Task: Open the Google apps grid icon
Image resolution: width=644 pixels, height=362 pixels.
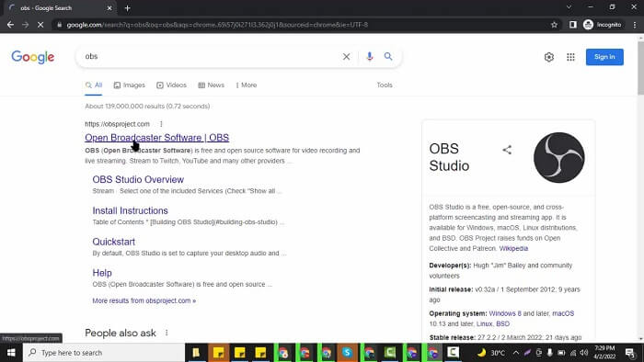Action: coord(570,57)
